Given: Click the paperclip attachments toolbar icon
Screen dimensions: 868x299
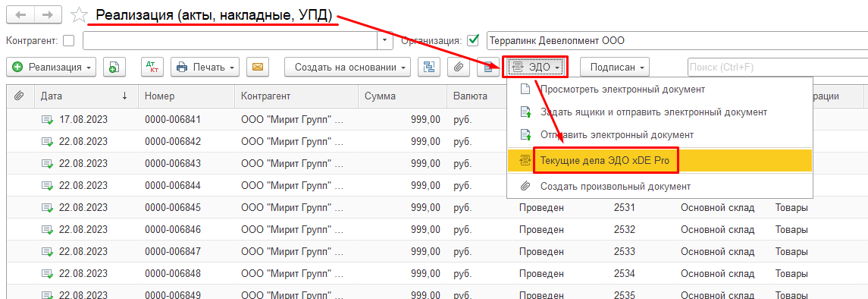Looking at the screenshot, I should click(x=458, y=67).
